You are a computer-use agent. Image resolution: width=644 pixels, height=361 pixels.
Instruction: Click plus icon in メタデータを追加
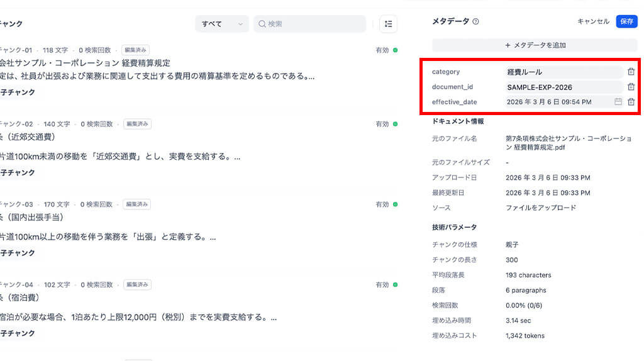[508, 45]
